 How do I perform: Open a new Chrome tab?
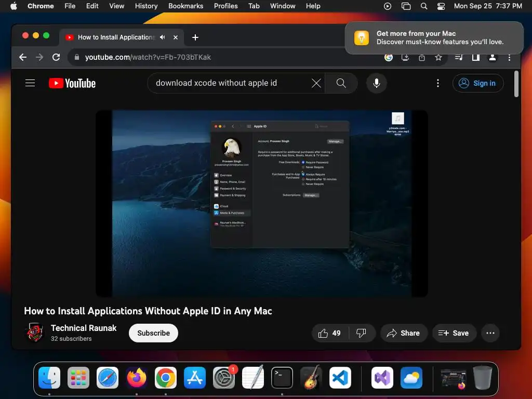coord(195,37)
